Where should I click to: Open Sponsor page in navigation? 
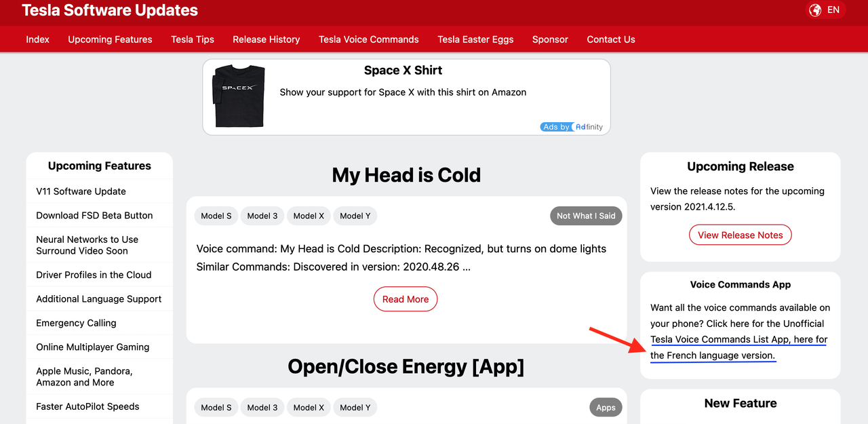(x=550, y=39)
